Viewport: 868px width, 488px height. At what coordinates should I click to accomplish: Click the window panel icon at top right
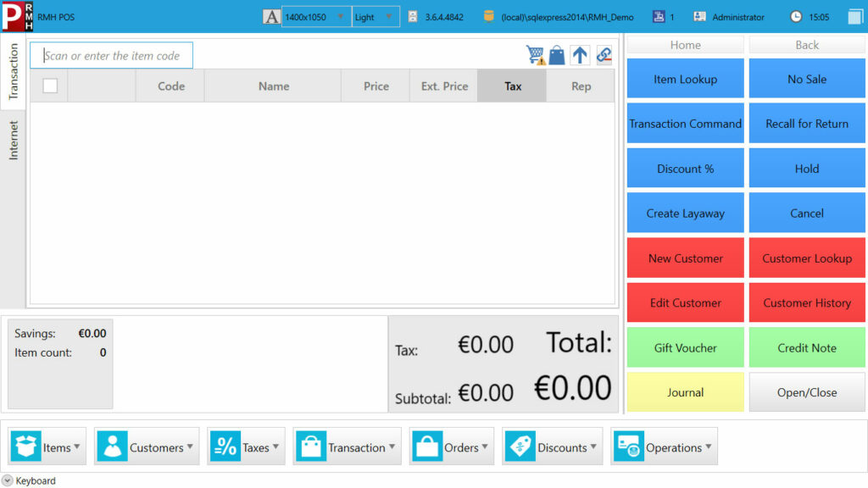click(855, 17)
